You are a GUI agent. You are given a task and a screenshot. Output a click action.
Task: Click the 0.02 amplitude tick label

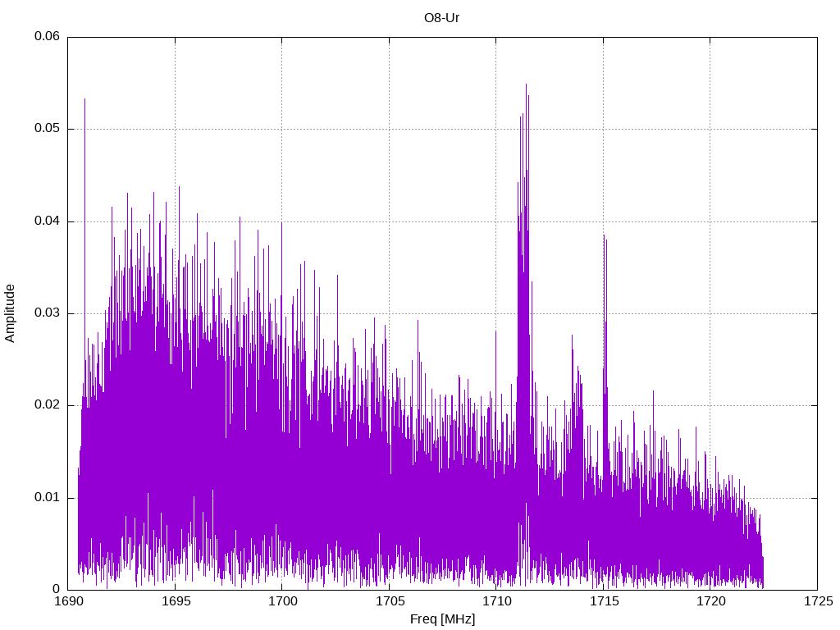pyautogui.click(x=47, y=405)
